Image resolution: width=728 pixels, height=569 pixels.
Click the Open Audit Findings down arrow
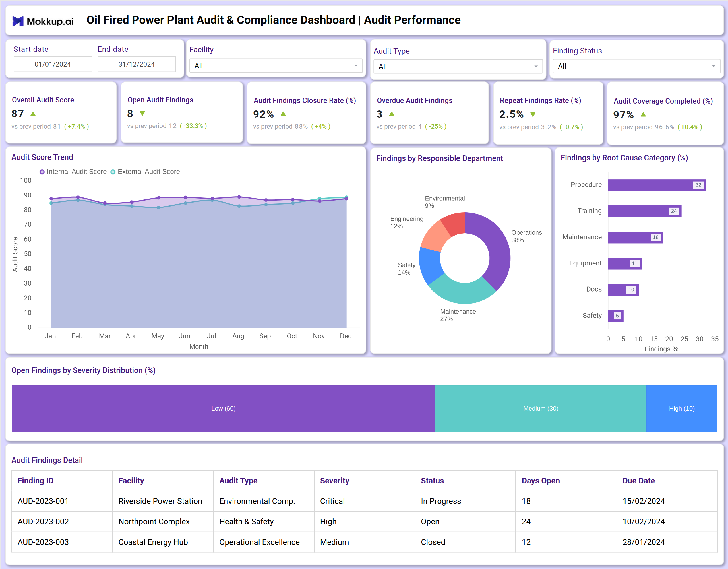tap(142, 114)
